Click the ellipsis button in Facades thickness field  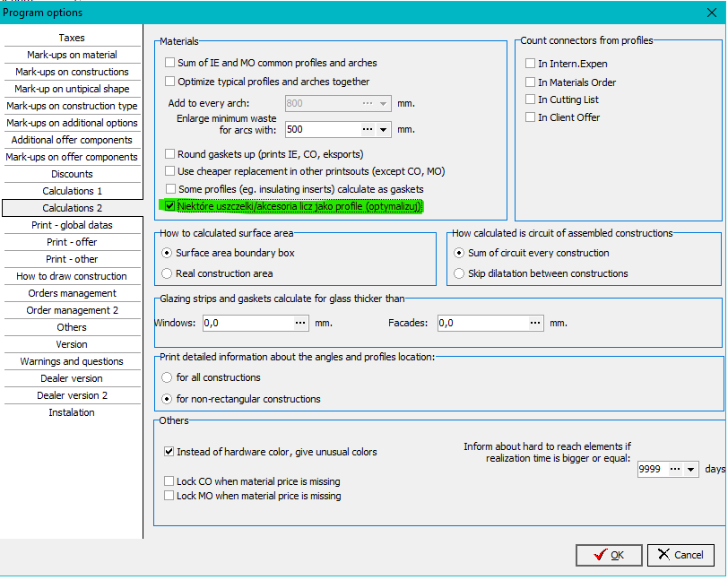[534, 323]
